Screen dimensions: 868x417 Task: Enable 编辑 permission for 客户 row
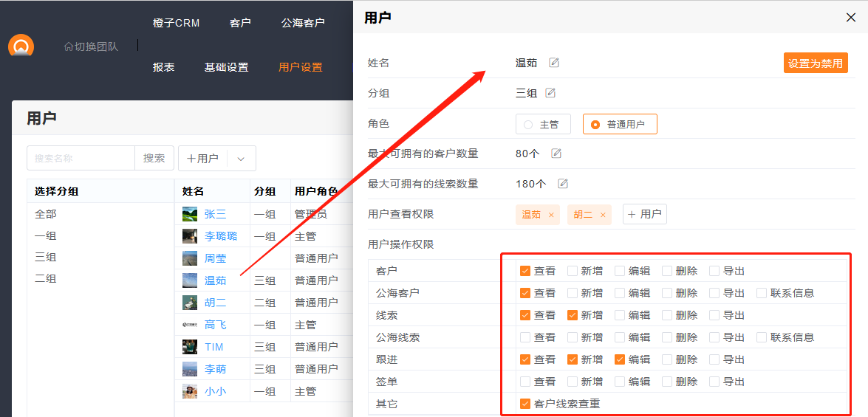620,271
